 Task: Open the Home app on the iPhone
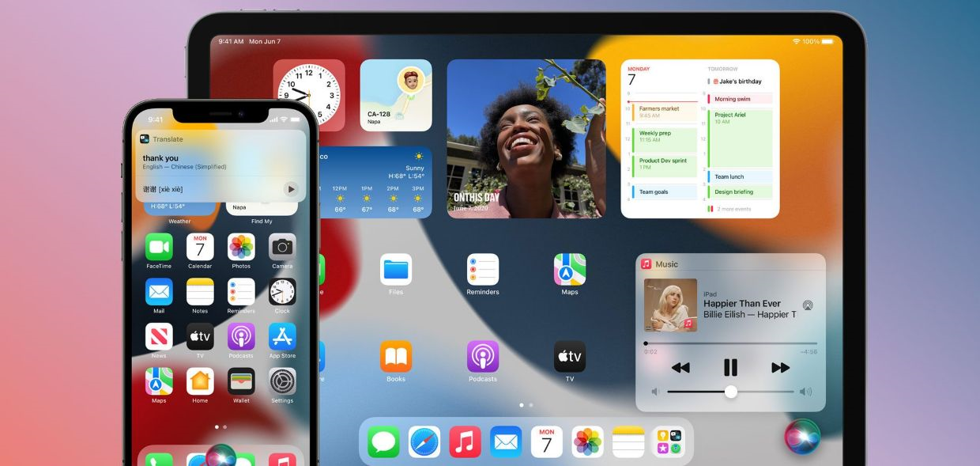coord(200,381)
